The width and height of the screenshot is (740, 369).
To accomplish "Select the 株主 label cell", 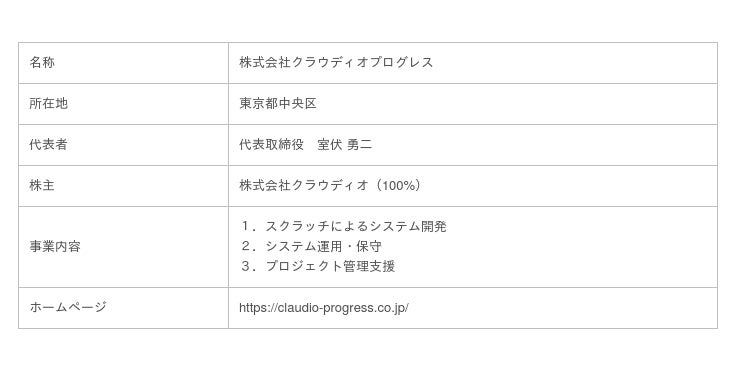I will (x=123, y=186).
